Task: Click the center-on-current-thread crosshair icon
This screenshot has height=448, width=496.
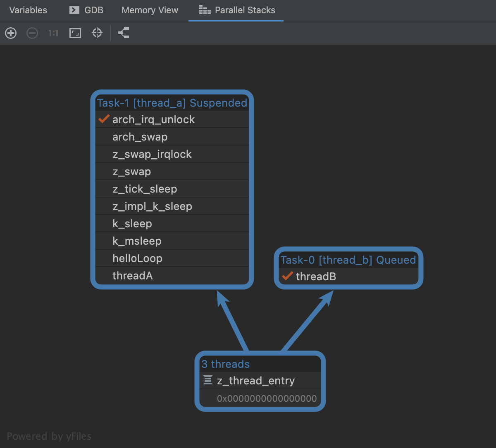Action: (x=97, y=33)
